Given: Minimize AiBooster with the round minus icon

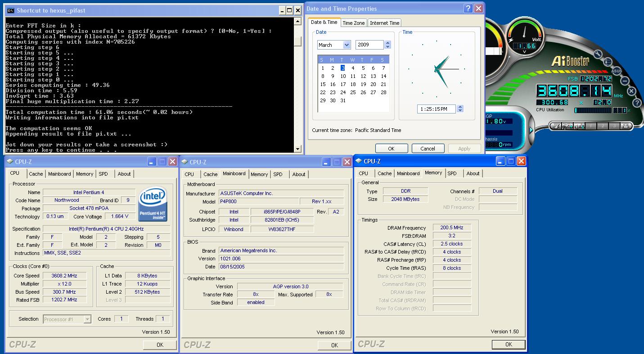Looking at the screenshot, I should coord(625,81).
